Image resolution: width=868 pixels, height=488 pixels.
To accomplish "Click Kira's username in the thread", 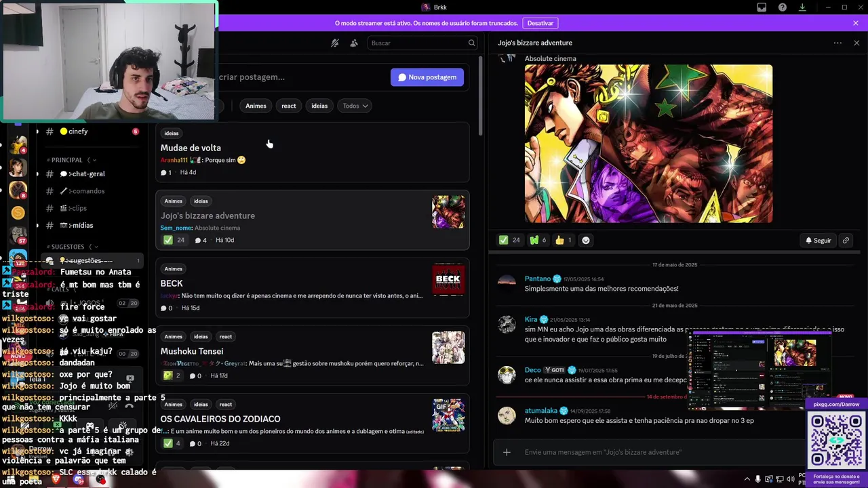I will tap(531, 319).
